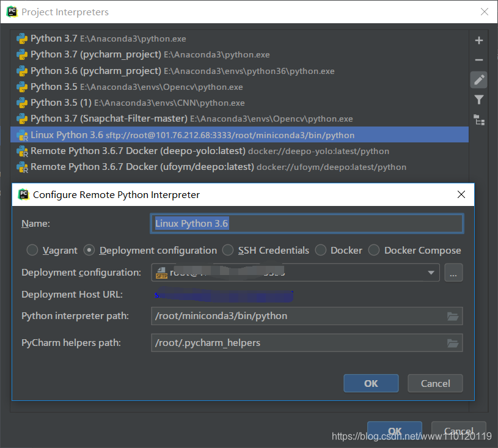498x448 pixels.
Task: Cancel the Configure Remote Python Interpreter dialog
Action: [435, 383]
